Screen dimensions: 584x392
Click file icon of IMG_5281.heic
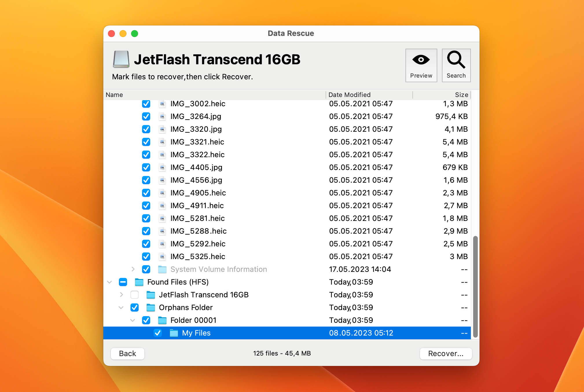pos(162,218)
